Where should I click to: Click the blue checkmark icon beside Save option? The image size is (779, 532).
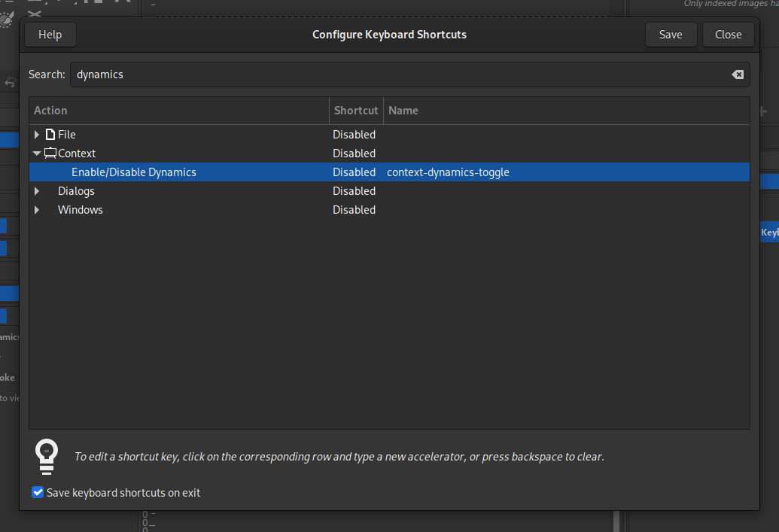[x=38, y=492]
